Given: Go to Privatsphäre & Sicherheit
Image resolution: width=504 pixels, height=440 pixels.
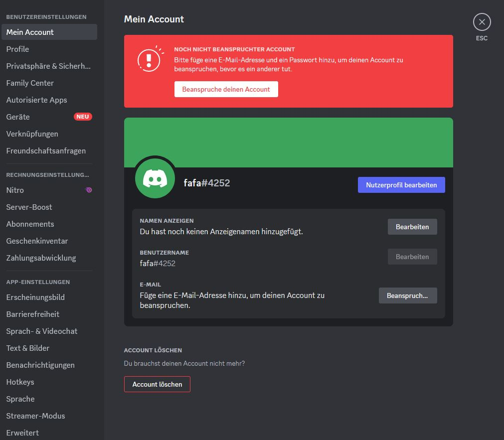Looking at the screenshot, I should click(49, 66).
